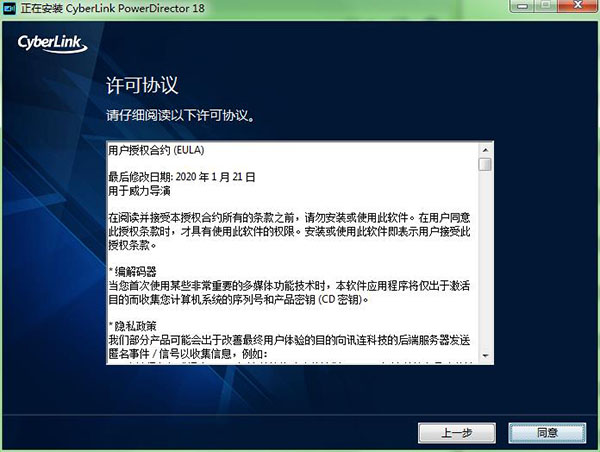Click the EULA scrollbar up arrow
The height and width of the screenshot is (452, 600).
coord(485,150)
